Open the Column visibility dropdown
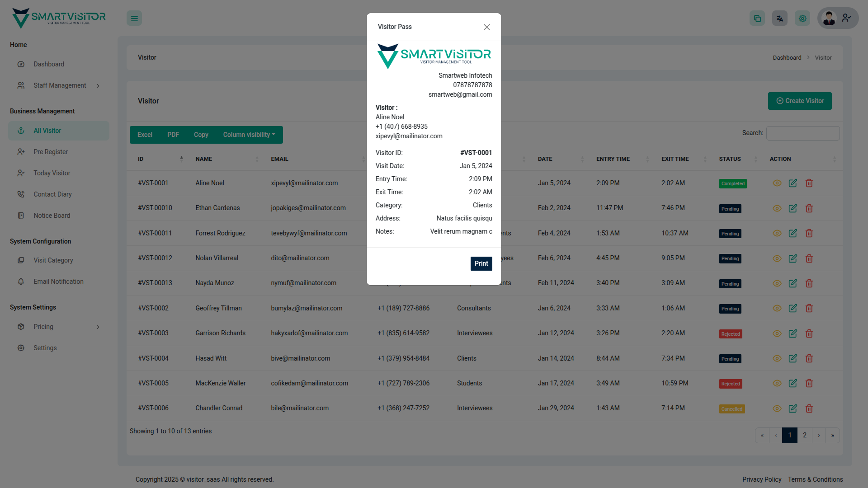The height and width of the screenshot is (488, 868). click(249, 135)
